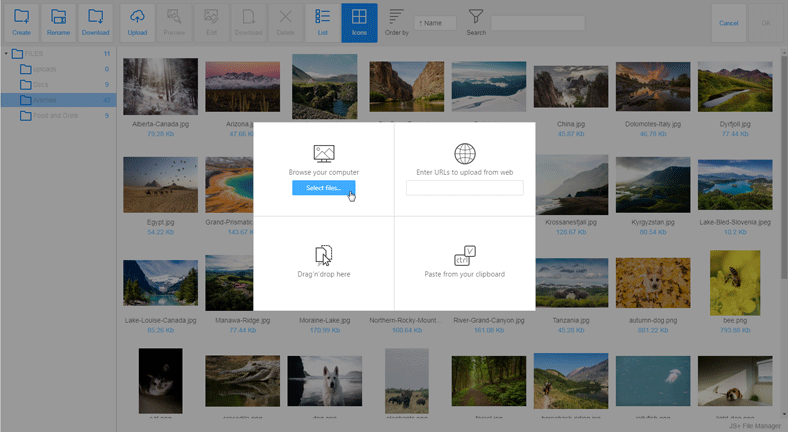Image resolution: width=788 pixels, height=432 pixels.
Task: Click the 79.28 Kb size under Alberta-Canada.jpg
Action: tap(160, 134)
